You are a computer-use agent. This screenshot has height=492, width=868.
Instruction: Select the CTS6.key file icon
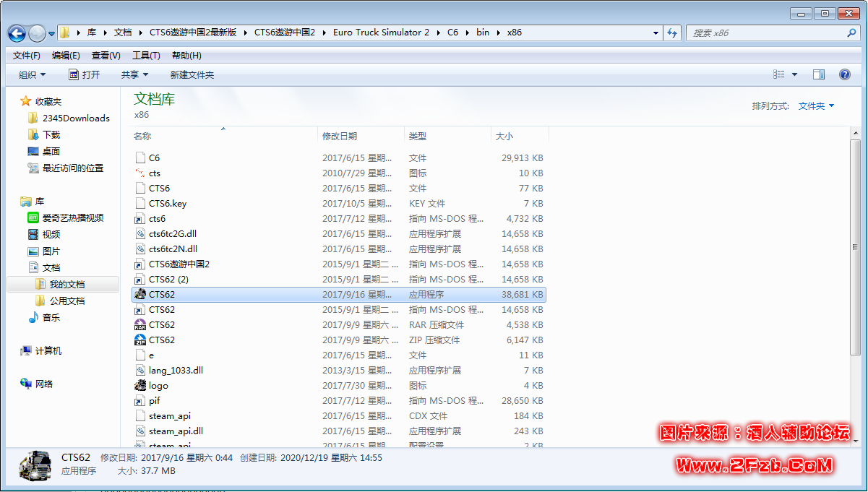140,204
